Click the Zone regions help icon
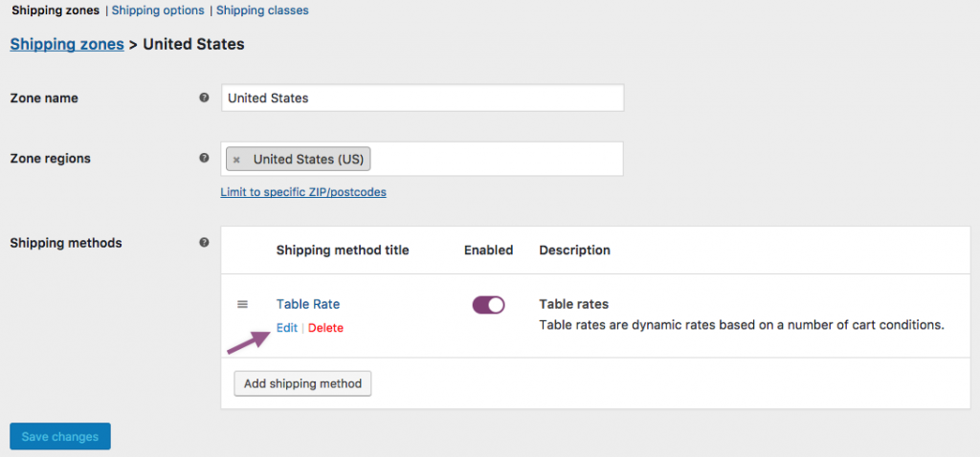The width and height of the screenshot is (980, 457). pyautogui.click(x=204, y=158)
